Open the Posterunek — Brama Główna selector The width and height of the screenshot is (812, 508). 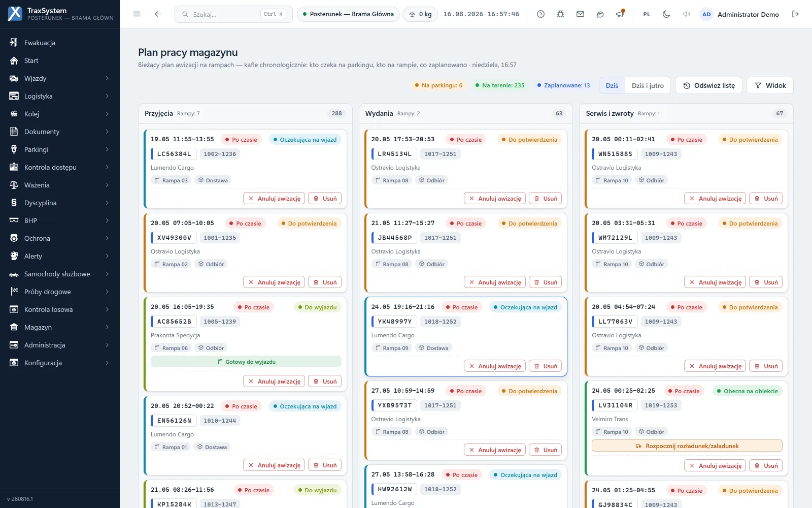348,14
